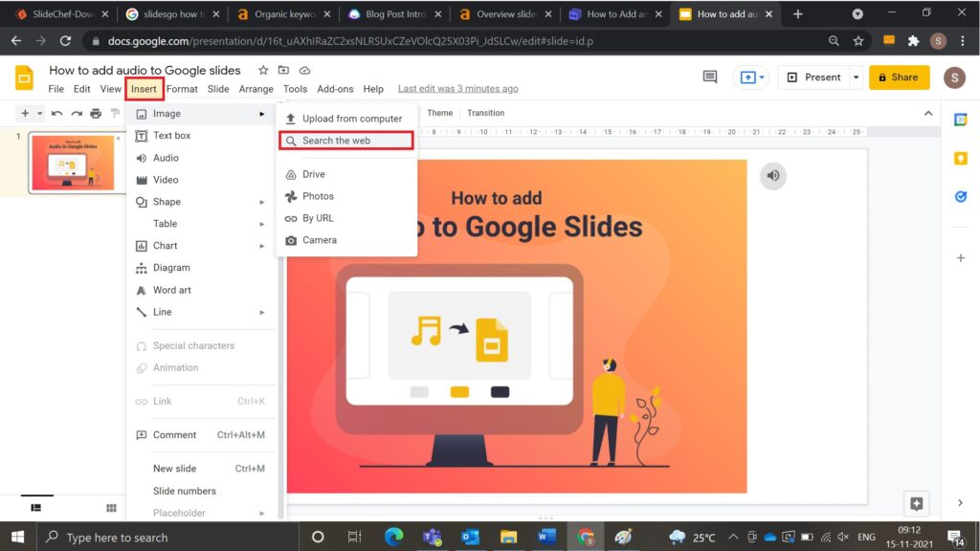
Task: Open Google account avatar
Action: [954, 77]
